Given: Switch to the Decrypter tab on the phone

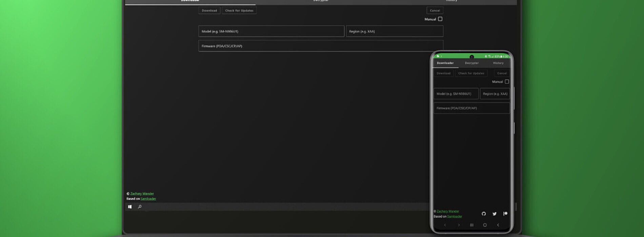Looking at the screenshot, I should 471,63.
